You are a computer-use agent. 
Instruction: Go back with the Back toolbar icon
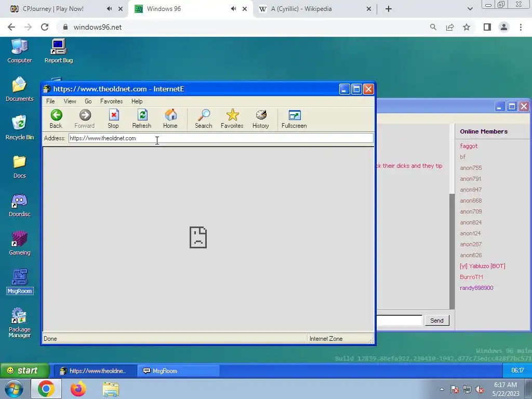pyautogui.click(x=56, y=118)
